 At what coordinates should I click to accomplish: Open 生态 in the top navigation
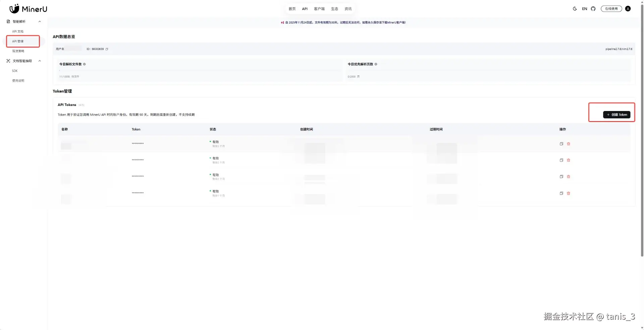334,9
